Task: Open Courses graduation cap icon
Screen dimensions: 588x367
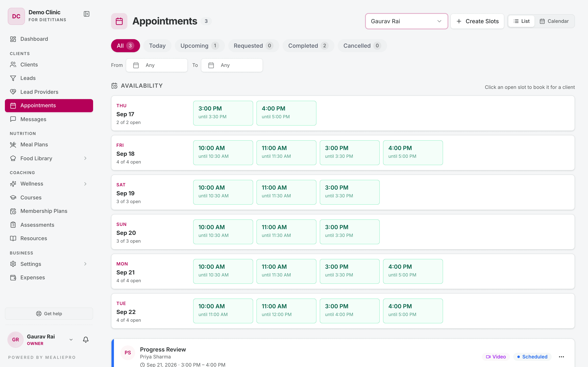Action: pos(13,197)
